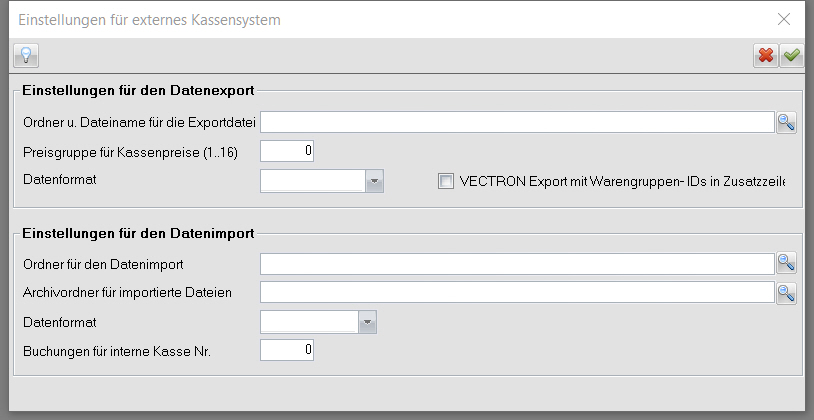Select the Buchungen für interne Kasse Nr. field
The height and width of the screenshot is (420, 814).
coord(287,350)
